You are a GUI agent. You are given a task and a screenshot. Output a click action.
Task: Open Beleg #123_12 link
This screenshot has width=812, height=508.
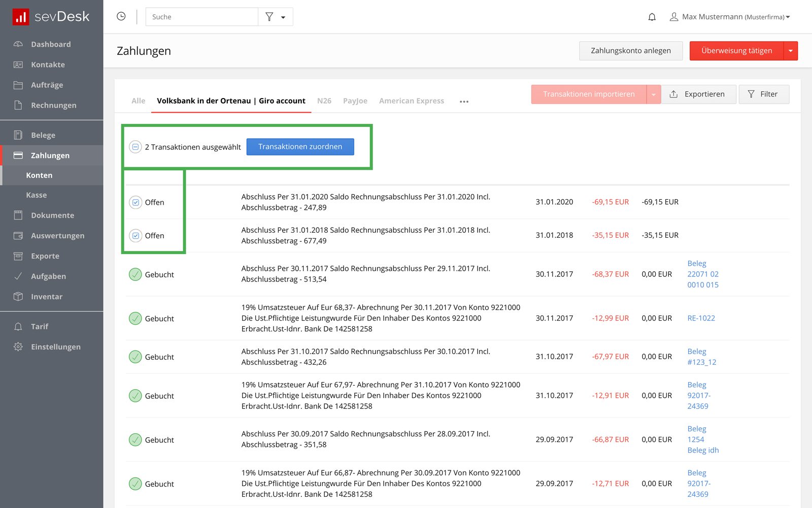click(702, 357)
